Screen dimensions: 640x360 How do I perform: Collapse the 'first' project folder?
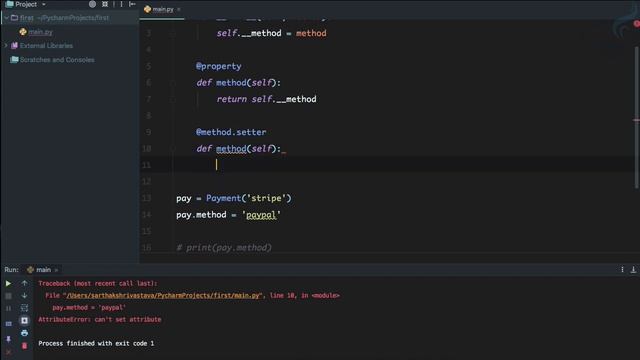tap(6, 18)
